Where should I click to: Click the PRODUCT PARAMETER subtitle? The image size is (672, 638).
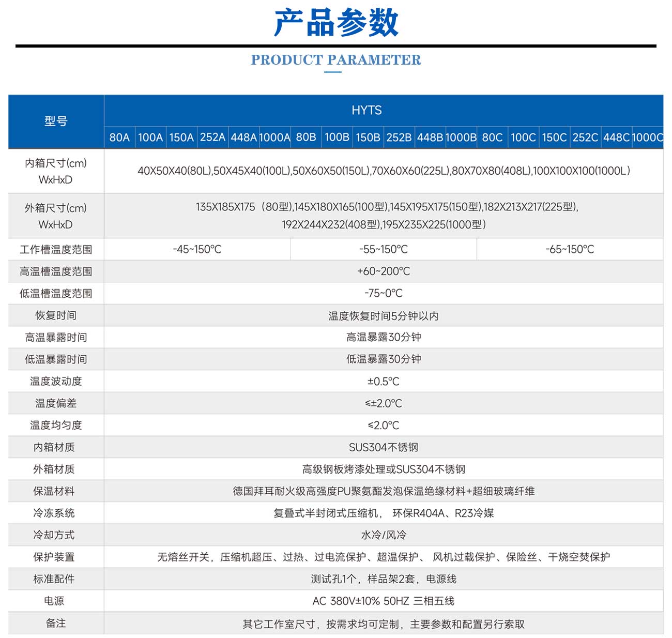point(336,60)
